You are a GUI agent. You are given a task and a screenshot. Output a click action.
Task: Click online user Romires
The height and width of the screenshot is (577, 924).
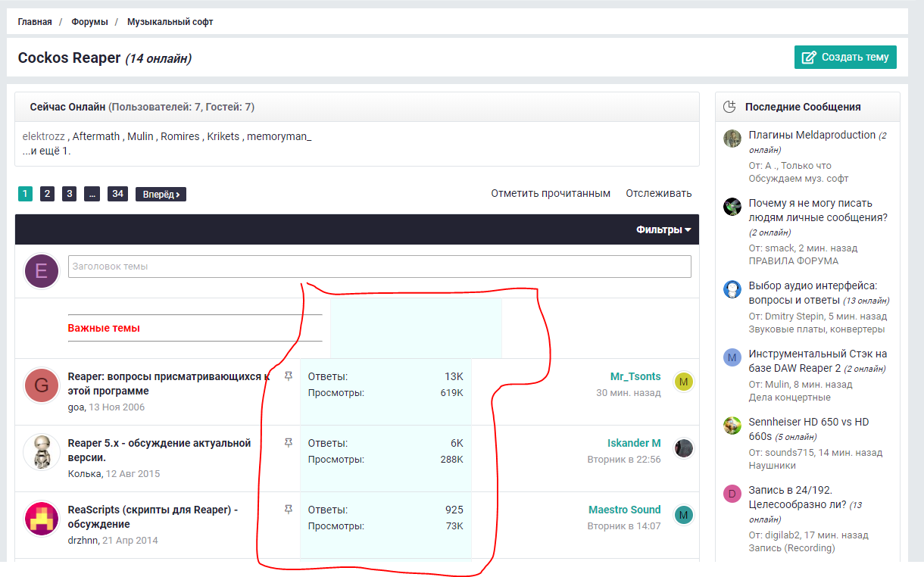click(x=180, y=136)
